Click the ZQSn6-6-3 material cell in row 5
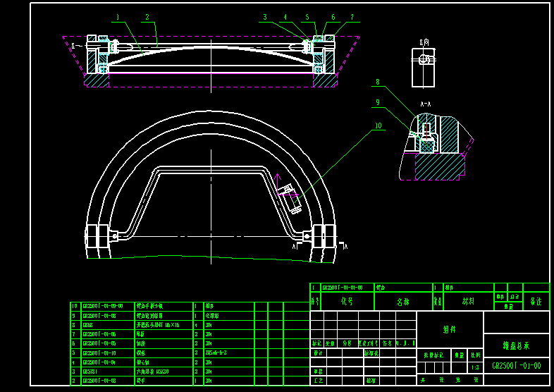 click(229, 353)
